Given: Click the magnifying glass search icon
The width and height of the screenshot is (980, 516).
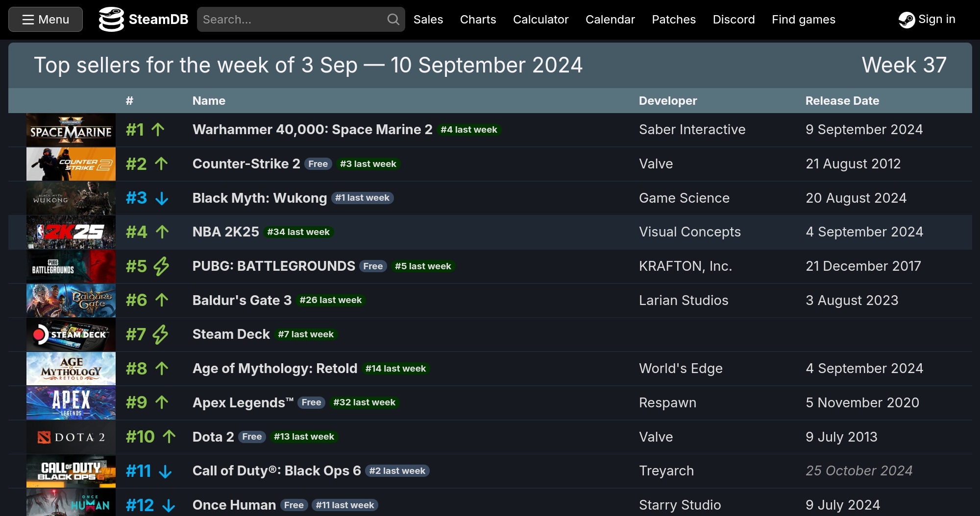Looking at the screenshot, I should pos(393,20).
